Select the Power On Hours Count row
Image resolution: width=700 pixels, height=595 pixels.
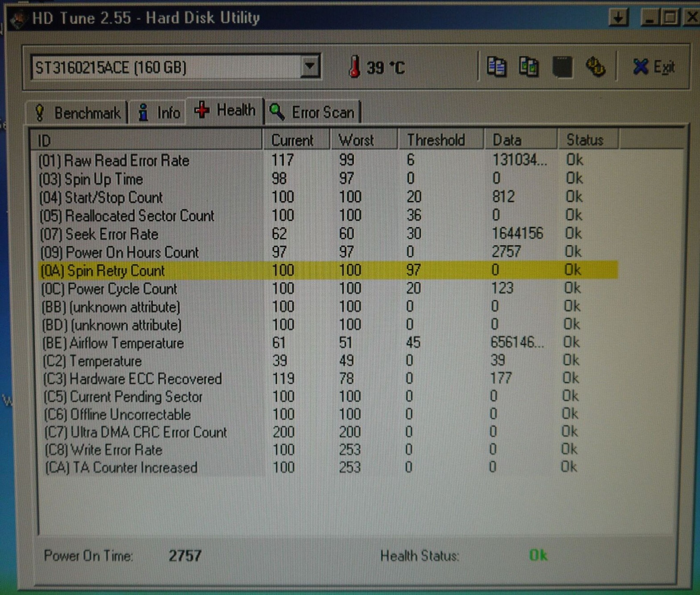(x=328, y=252)
